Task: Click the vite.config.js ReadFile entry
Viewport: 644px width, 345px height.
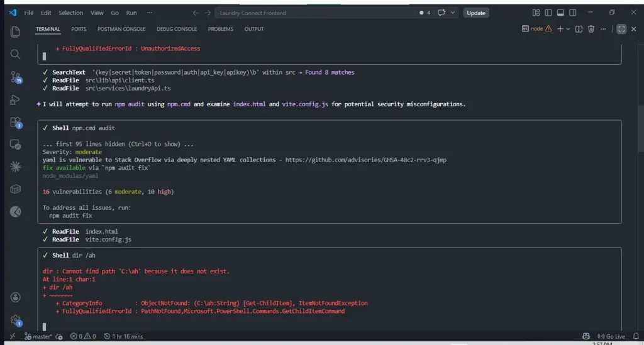Action: [87, 239]
